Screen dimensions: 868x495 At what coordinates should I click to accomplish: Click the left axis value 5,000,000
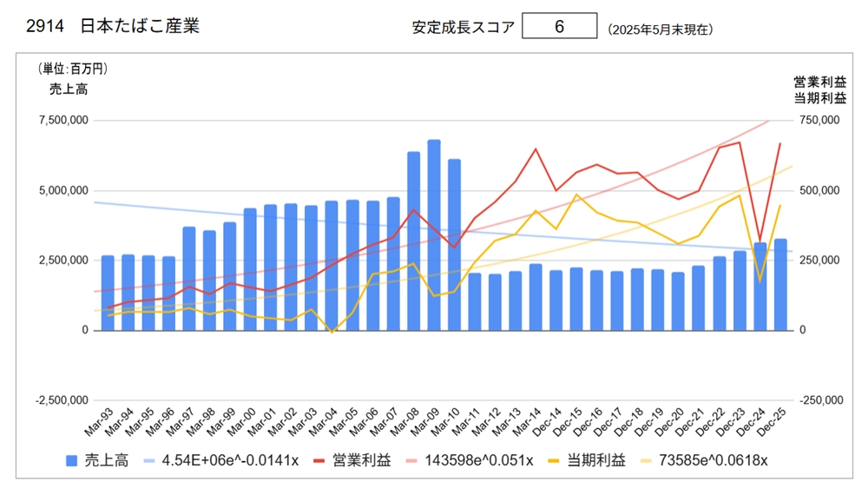[63, 190]
